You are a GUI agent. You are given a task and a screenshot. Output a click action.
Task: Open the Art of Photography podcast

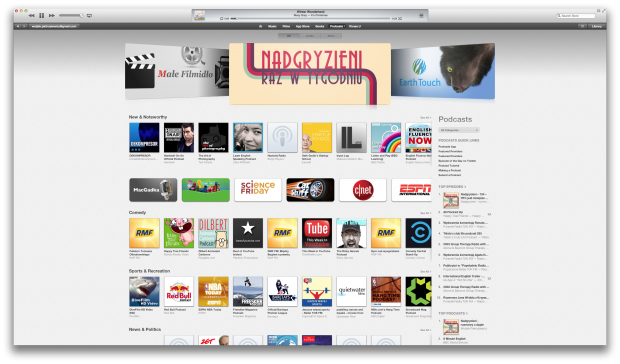[x=213, y=138]
